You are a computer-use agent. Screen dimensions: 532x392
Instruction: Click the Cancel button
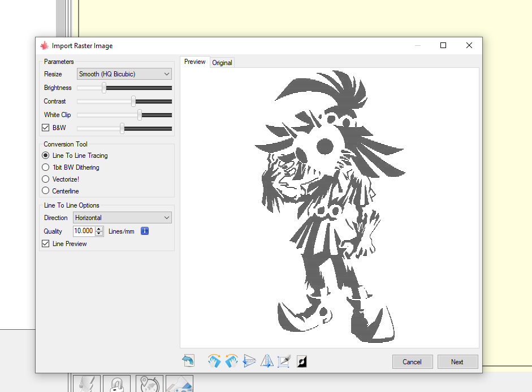click(412, 362)
